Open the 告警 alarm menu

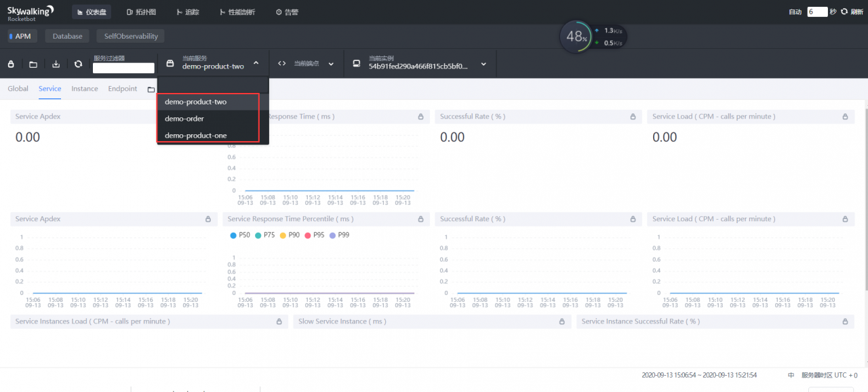(287, 12)
